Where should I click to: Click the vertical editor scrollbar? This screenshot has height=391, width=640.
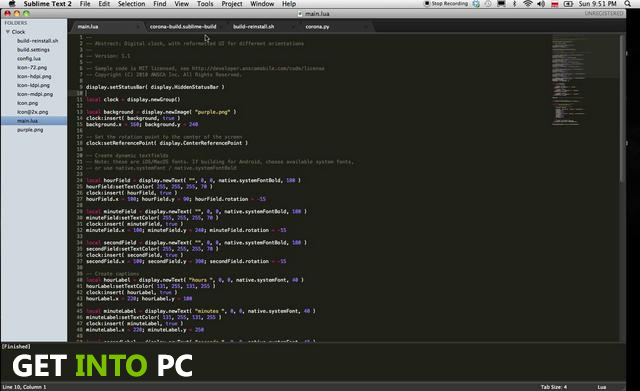click(x=622, y=109)
